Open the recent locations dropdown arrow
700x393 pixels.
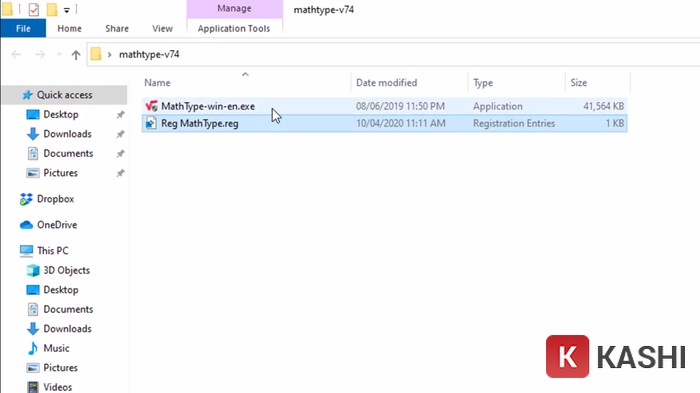coord(59,54)
